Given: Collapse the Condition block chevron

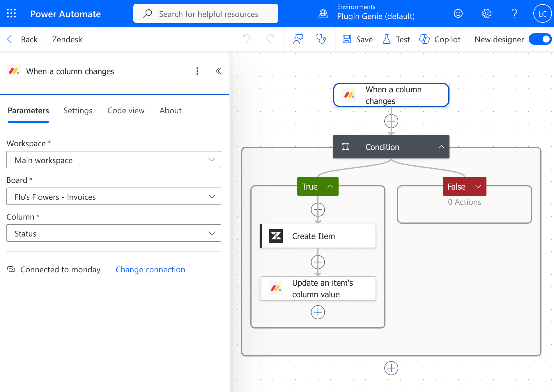Looking at the screenshot, I should (441, 147).
